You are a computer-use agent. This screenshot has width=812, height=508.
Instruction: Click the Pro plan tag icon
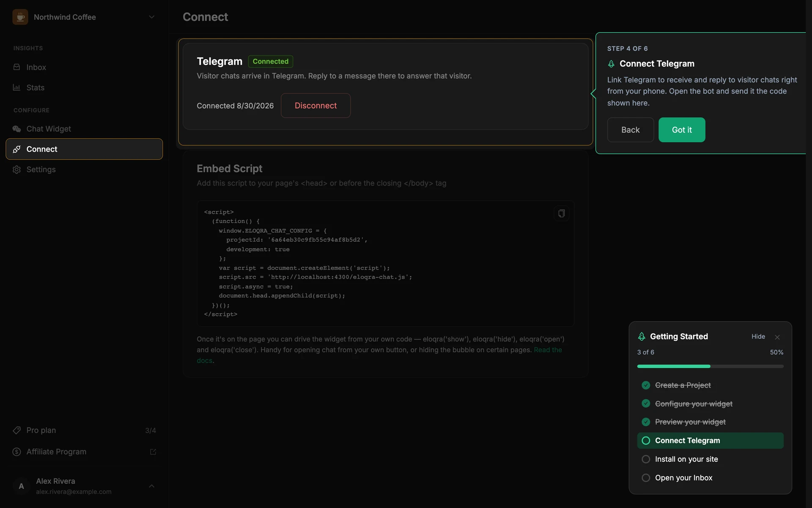tap(16, 430)
